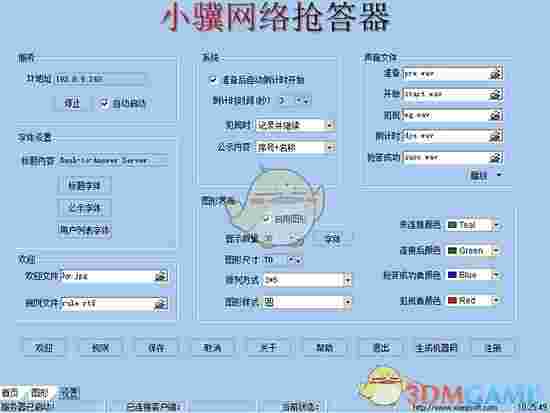Click the start.wav sound file field
Viewport: 550px width, 413px height.
pyautogui.click(x=446, y=94)
